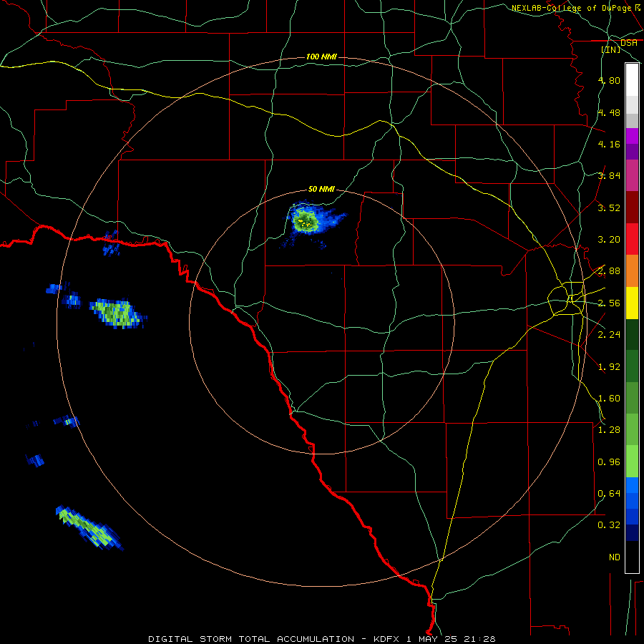Click the 1.60 legend value
The image size is (644, 644).
tap(609, 399)
